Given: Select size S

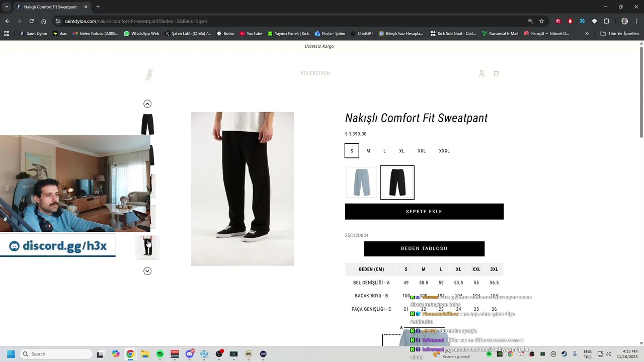Looking at the screenshot, I should [x=352, y=151].
